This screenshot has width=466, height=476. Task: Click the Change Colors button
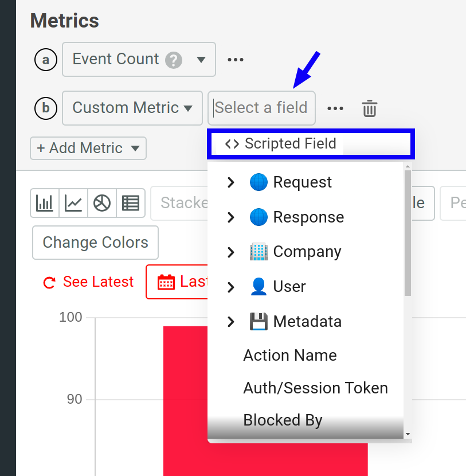[x=95, y=243]
